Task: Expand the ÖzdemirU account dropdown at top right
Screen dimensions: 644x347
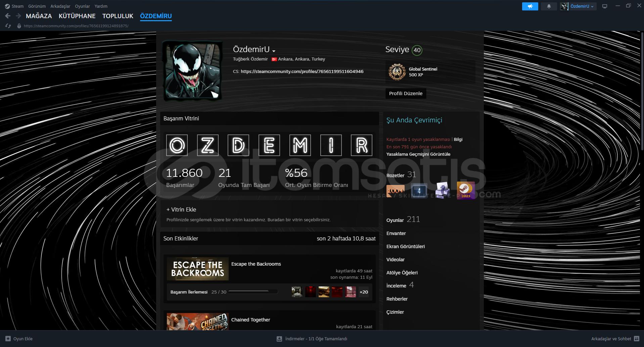Action: tap(582, 6)
